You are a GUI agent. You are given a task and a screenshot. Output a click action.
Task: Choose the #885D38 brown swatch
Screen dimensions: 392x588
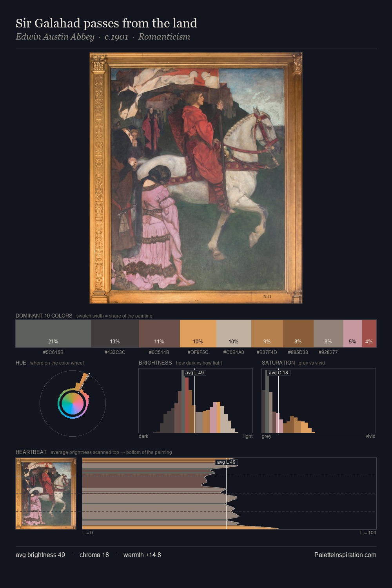(x=298, y=334)
